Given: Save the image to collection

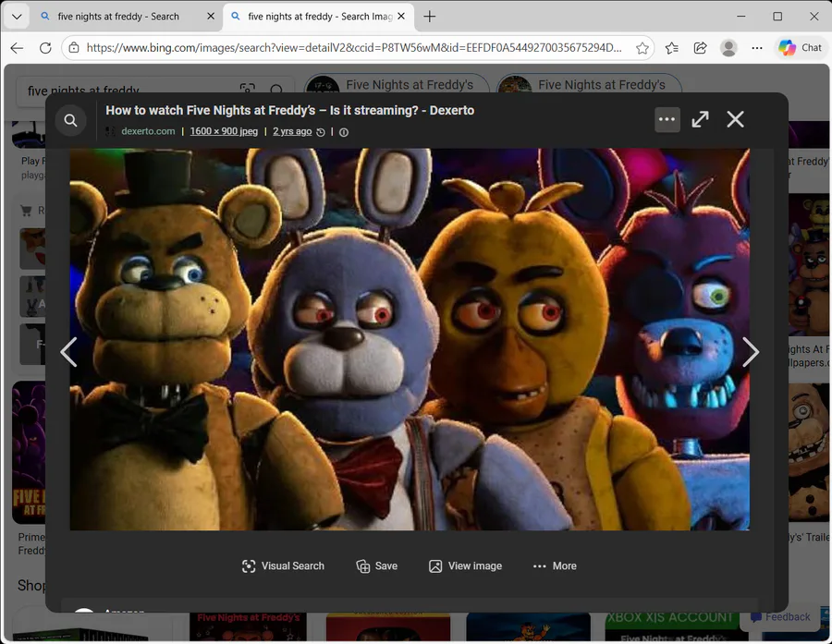Looking at the screenshot, I should tap(377, 566).
